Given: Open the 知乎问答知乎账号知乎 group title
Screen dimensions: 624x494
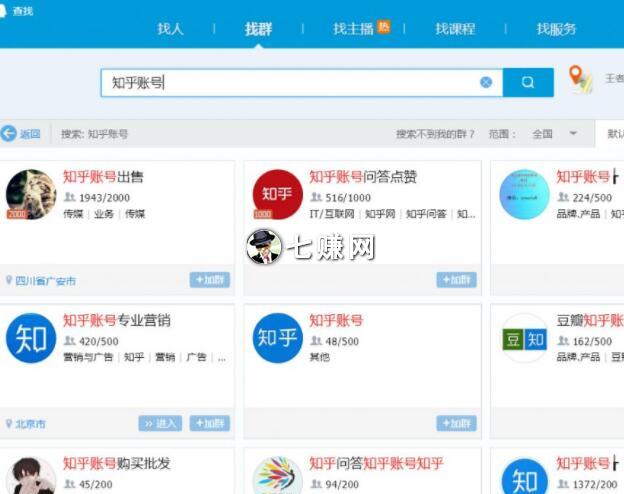Looking at the screenshot, I should pos(376,463).
